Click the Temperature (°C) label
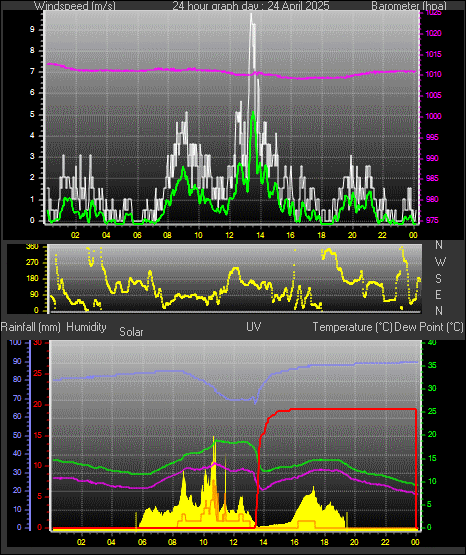Viewport: 466px width, 555px height. (x=352, y=327)
